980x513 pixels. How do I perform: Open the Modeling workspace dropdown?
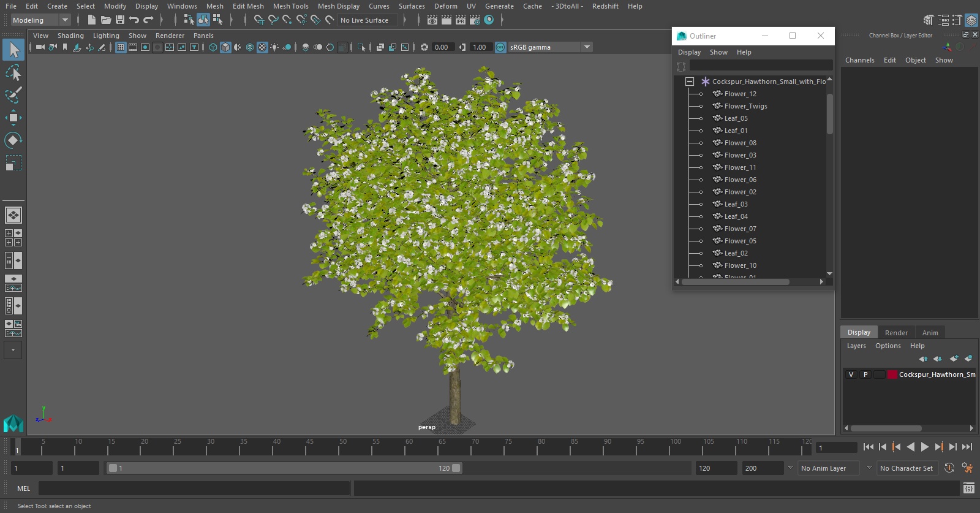point(41,20)
